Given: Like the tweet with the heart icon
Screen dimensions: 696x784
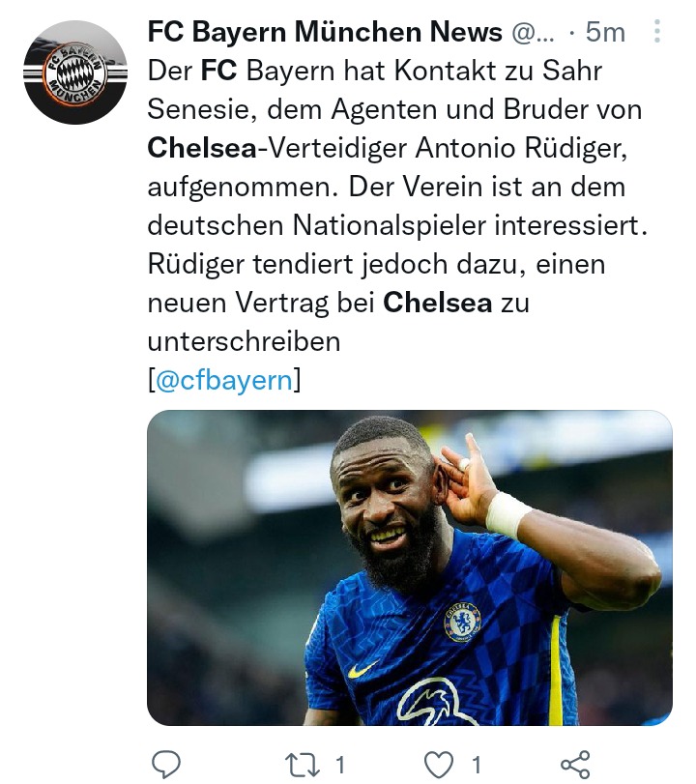Looking at the screenshot, I should coord(439,765).
